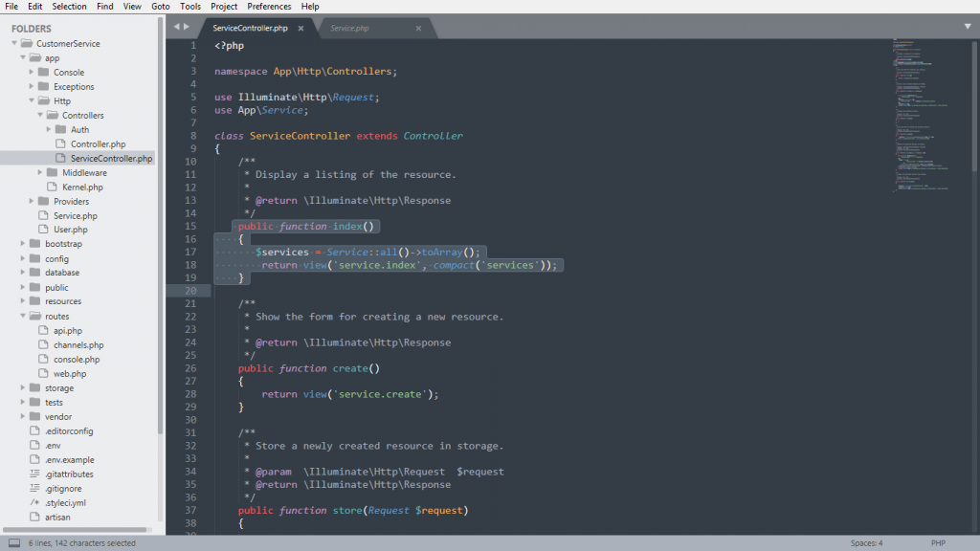980x551 pixels.
Task: Open the tab list dropdown arrow
Action: [x=969, y=28]
